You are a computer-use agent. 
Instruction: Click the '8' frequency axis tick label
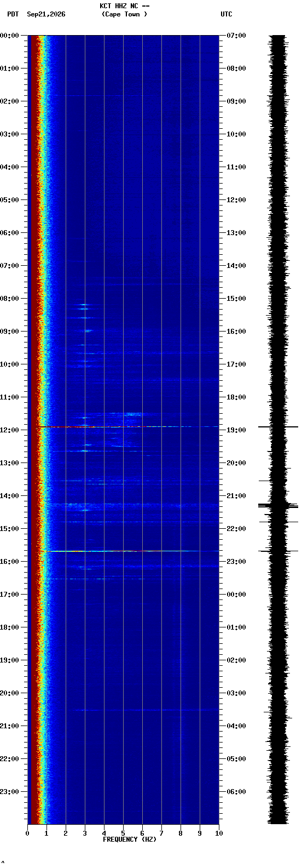tap(181, 833)
